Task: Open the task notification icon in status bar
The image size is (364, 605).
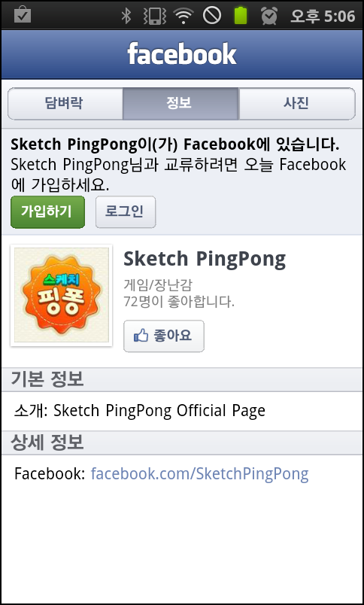Action: point(23,15)
